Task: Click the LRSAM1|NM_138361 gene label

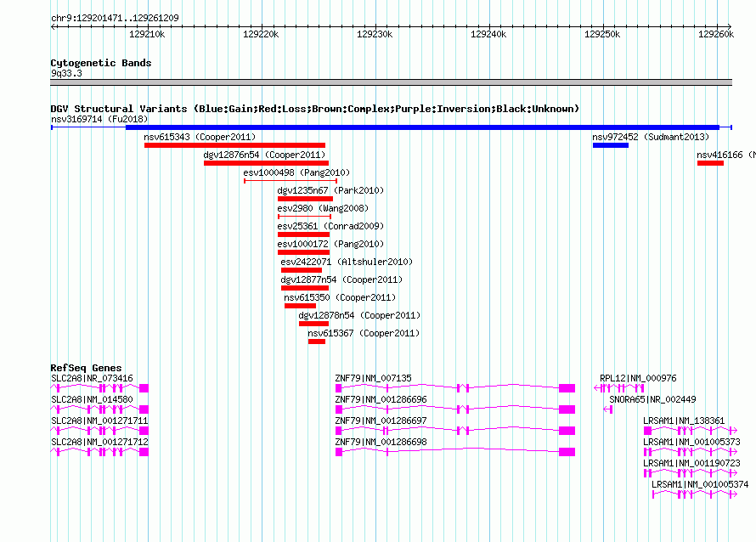Action: point(684,421)
